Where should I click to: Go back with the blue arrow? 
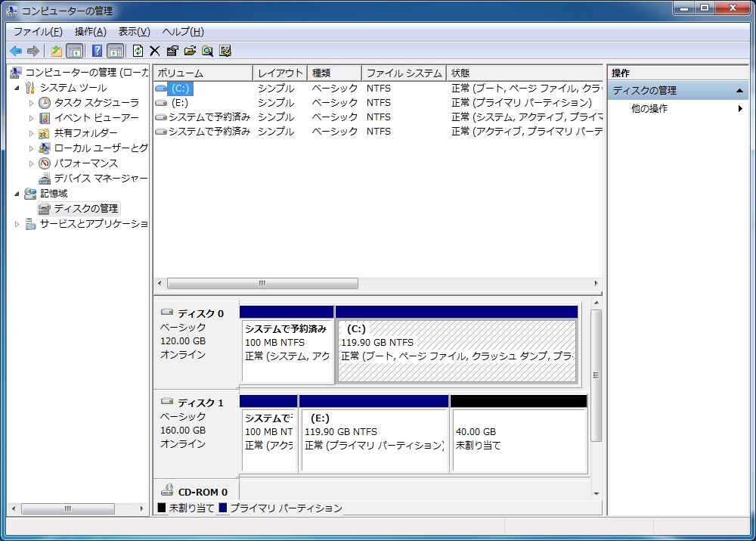16,51
